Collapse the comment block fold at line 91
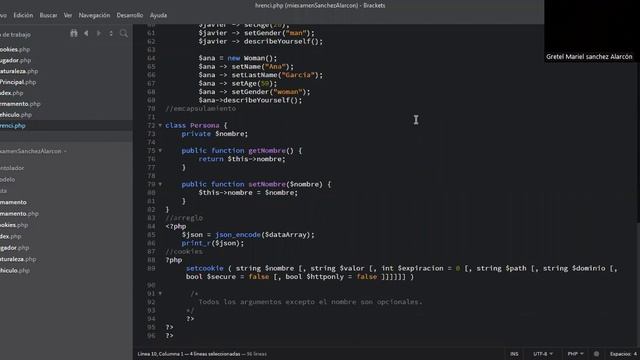This screenshot has height=360, width=640. [x=160, y=293]
